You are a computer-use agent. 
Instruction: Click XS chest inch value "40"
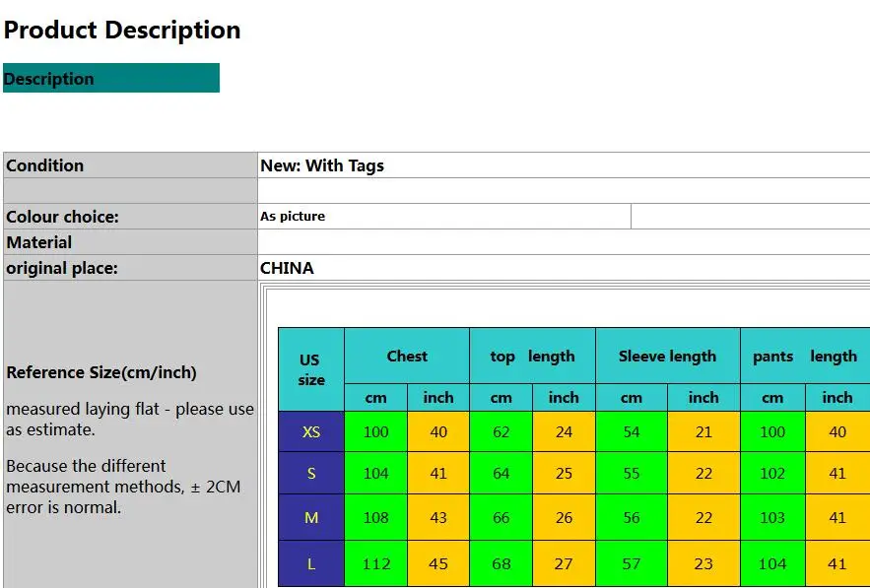tap(438, 431)
